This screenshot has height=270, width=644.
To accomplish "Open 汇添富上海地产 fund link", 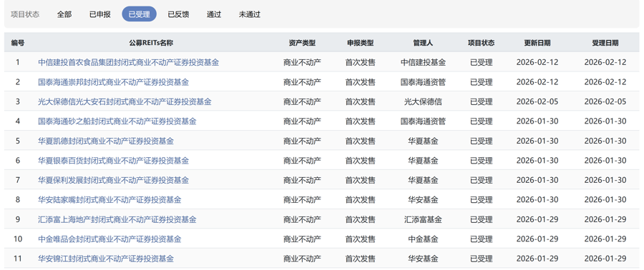I will coord(117,219).
